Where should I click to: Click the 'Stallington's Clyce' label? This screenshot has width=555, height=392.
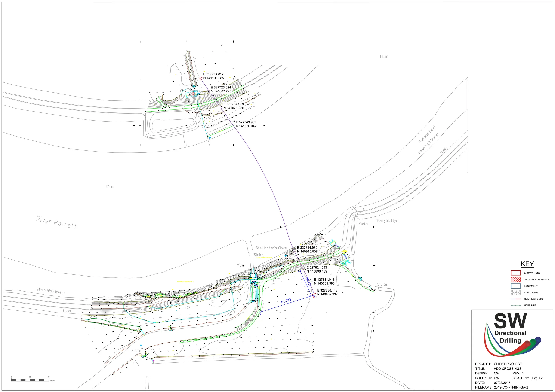coord(271,248)
